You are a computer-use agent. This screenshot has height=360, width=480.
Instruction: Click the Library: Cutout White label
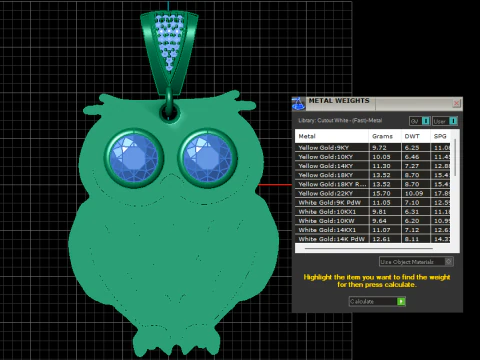(340, 121)
